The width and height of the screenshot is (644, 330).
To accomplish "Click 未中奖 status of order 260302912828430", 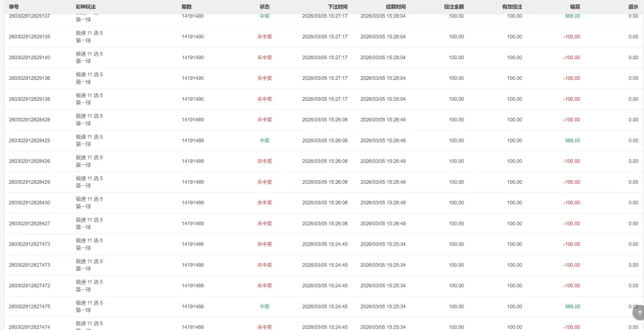I will [x=265, y=203].
